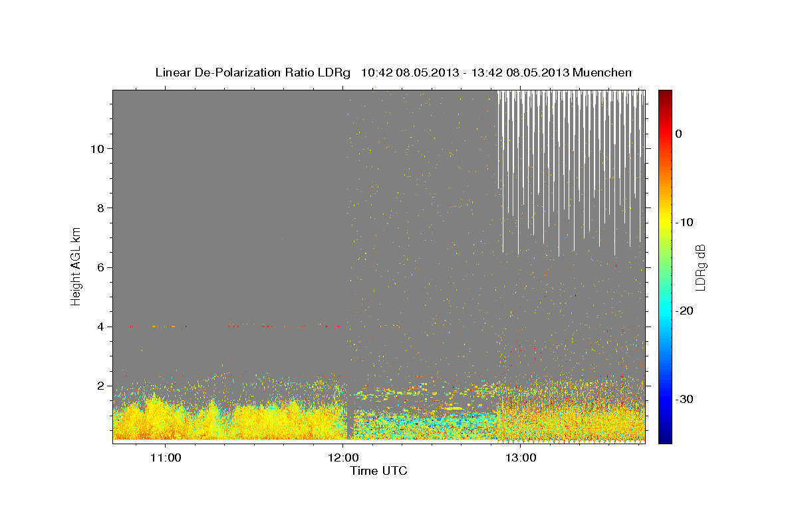Click the colorbar label '-10'

tap(684, 222)
